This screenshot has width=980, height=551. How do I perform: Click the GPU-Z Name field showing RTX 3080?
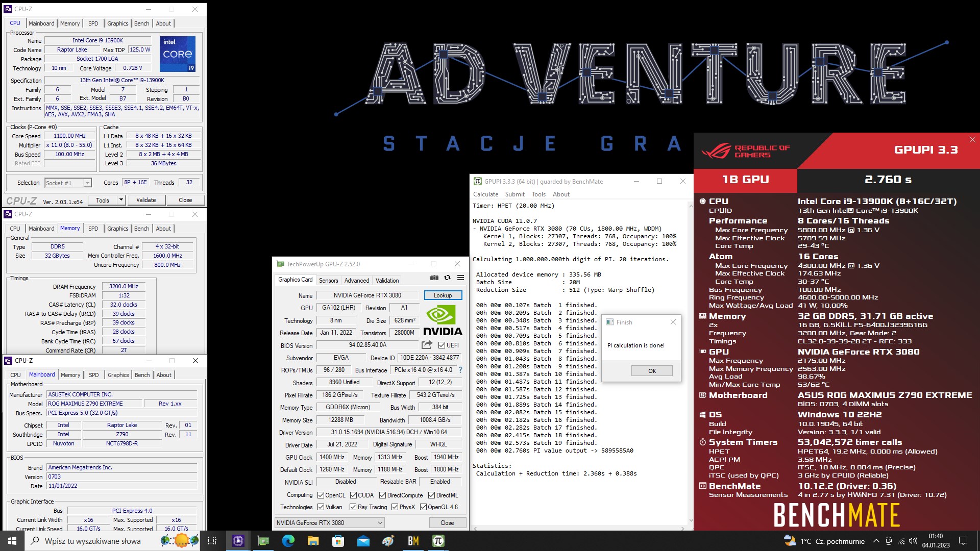(367, 295)
